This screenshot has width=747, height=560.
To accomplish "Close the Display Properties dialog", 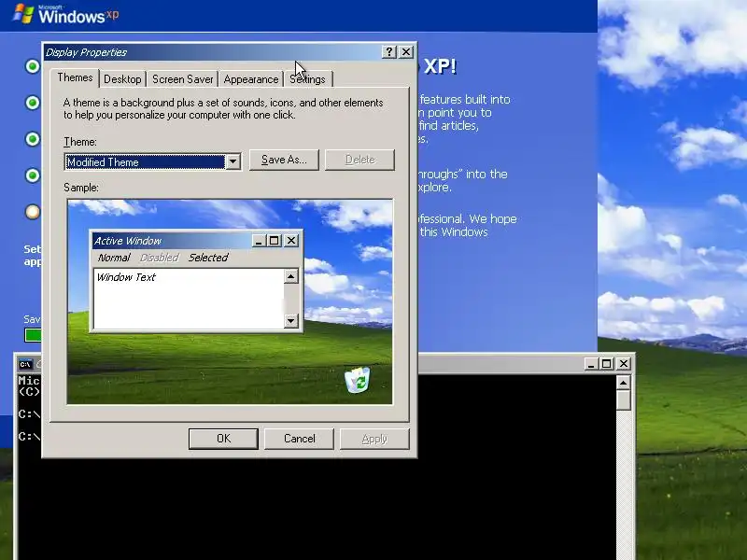I will click(x=406, y=52).
